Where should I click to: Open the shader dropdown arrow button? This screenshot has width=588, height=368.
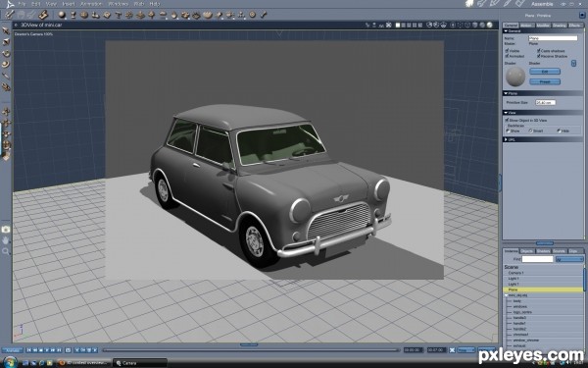(573, 64)
